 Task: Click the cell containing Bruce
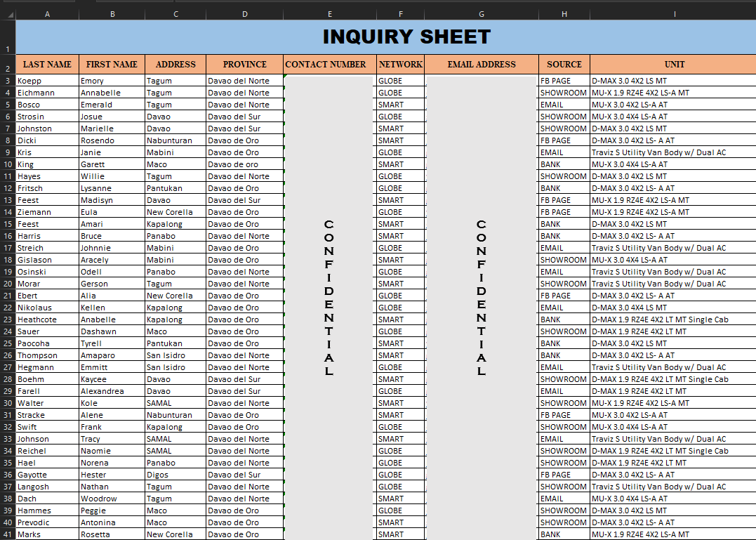pyautogui.click(x=112, y=236)
